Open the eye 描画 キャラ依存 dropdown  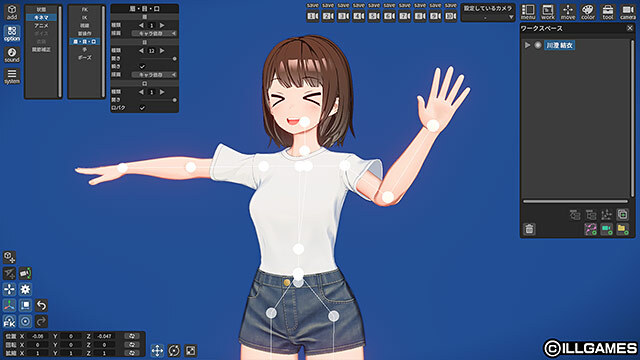pos(154,75)
